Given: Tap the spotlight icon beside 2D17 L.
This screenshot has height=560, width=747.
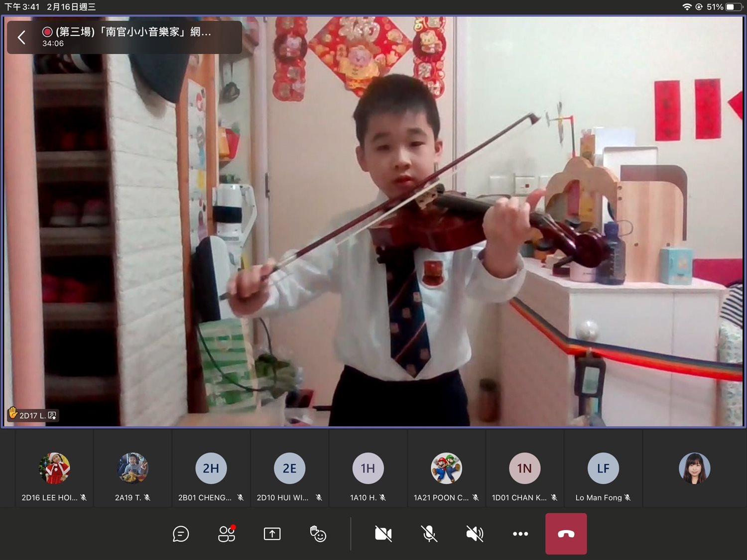Looking at the screenshot, I should tap(52, 416).
